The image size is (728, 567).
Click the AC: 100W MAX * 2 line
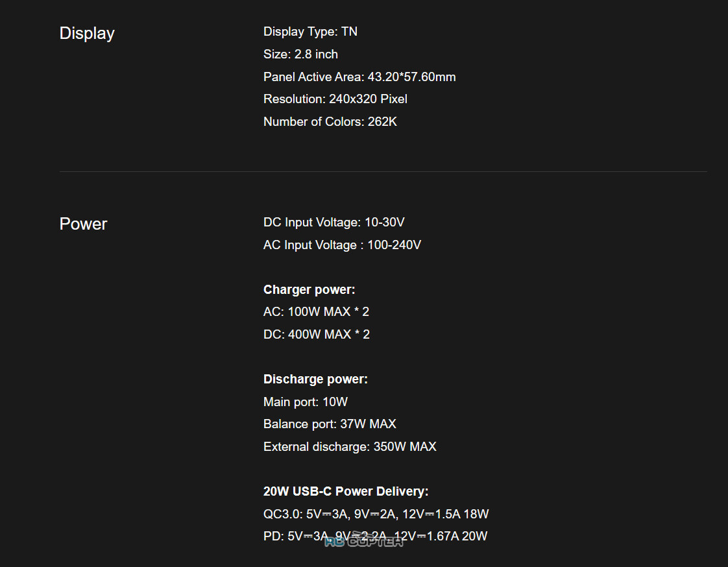(316, 311)
